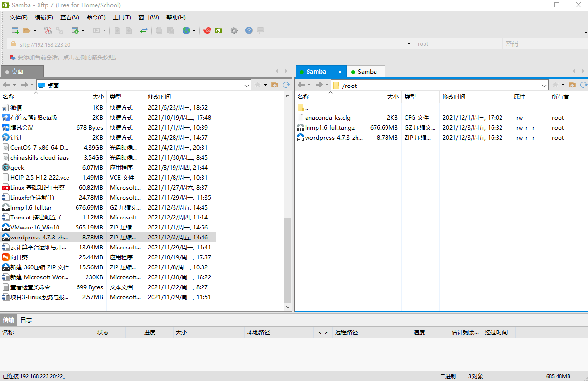Refresh the local 桌面 pane
The width and height of the screenshot is (588, 381).
click(x=286, y=85)
